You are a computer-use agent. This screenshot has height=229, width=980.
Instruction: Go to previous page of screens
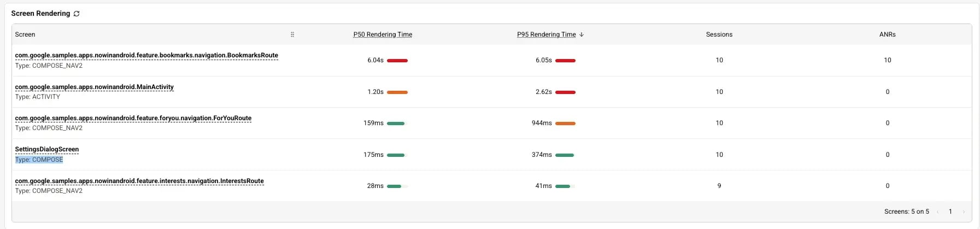tap(938, 212)
